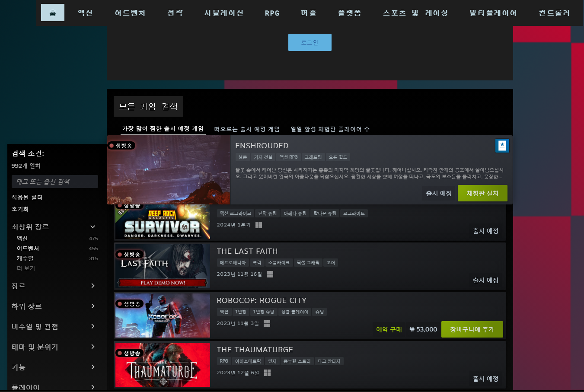584x392 pixels.
Task: Click the blue 로그인 button
Action: pos(310,42)
